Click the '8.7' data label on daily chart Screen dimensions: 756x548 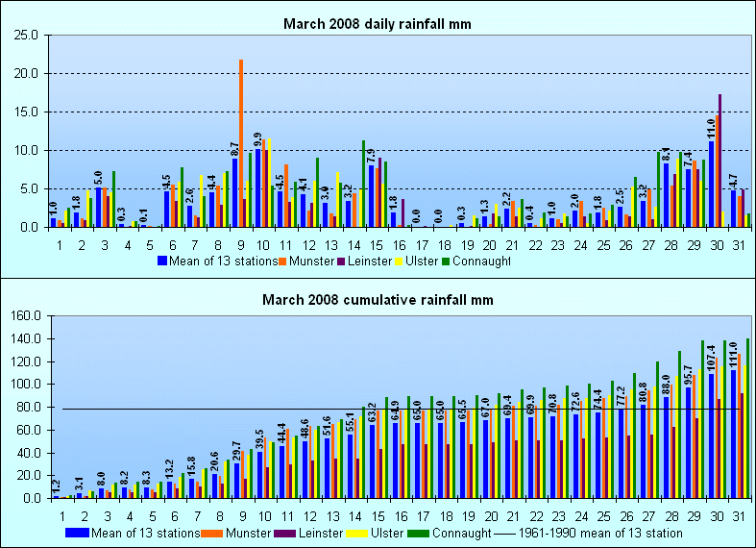(x=234, y=150)
